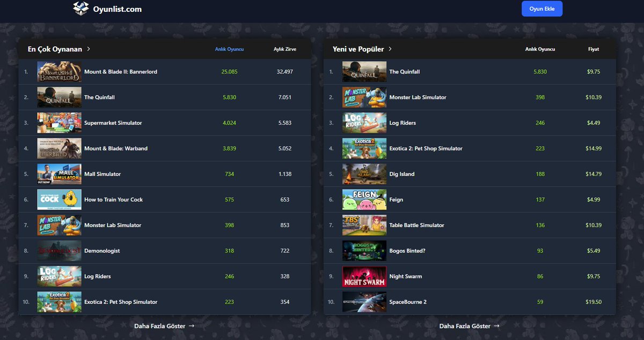Image resolution: width=644 pixels, height=340 pixels.
Task: Open The Quinfall thumbnail in new and popular
Action: point(364,71)
